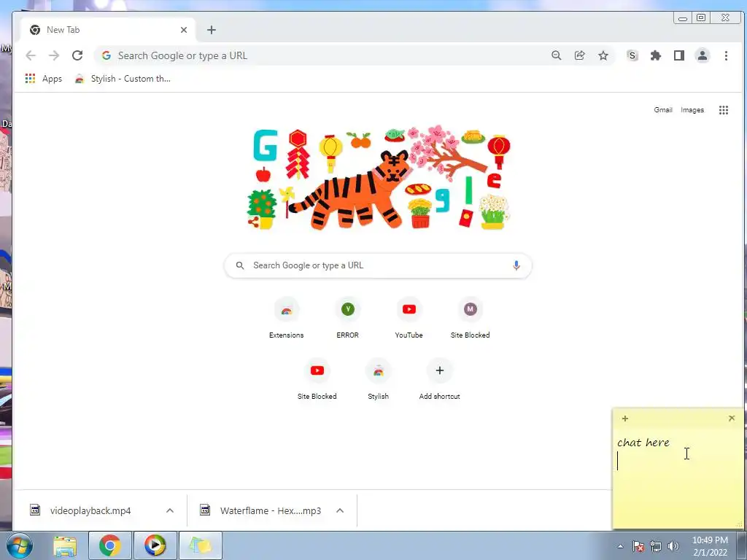747x560 pixels.
Task: Open the Stylish extension S icon
Action: (632, 55)
